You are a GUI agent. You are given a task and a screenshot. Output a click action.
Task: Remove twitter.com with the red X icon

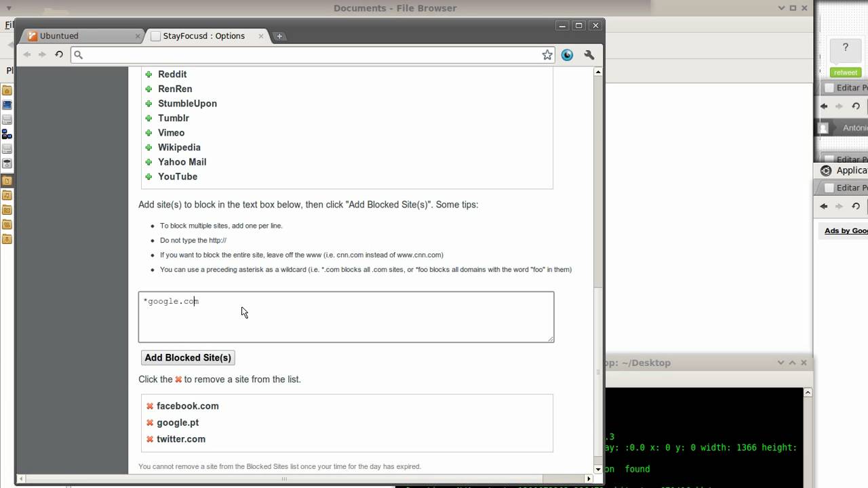[150, 439]
